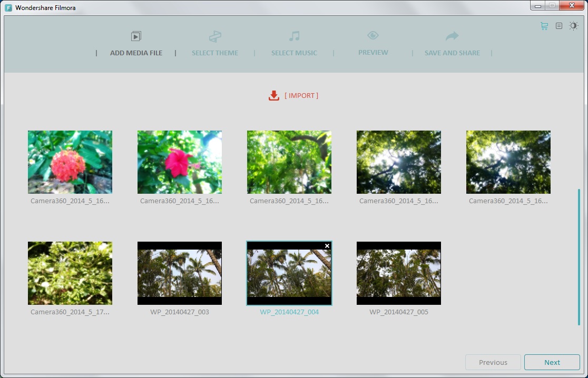This screenshot has width=588, height=378.
Task: Open the shopping cart purchase icon
Action: 543,25
